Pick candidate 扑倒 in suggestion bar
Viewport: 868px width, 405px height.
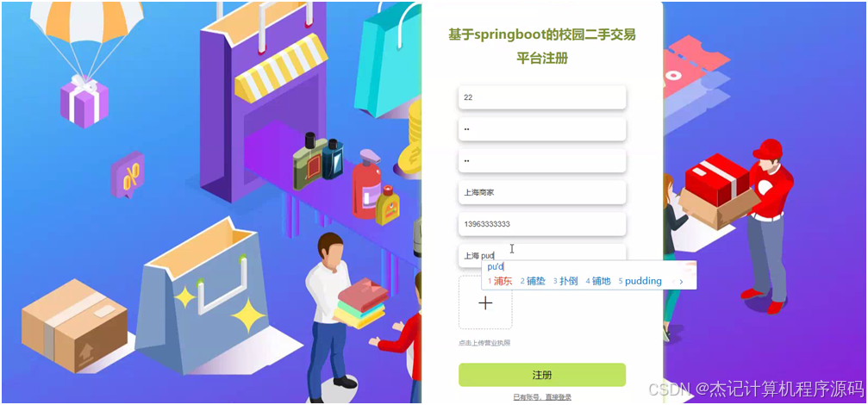[x=565, y=281]
